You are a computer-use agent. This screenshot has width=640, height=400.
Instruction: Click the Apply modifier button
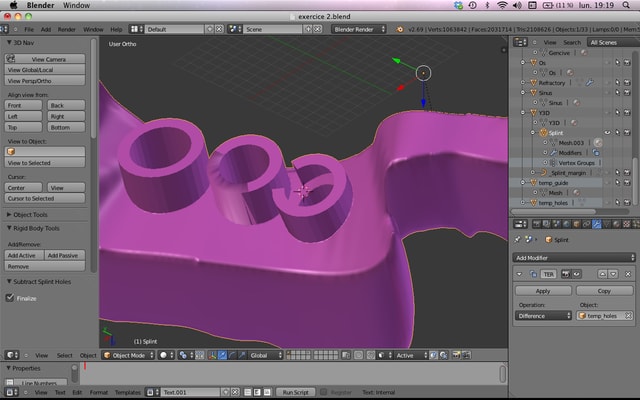click(543, 290)
